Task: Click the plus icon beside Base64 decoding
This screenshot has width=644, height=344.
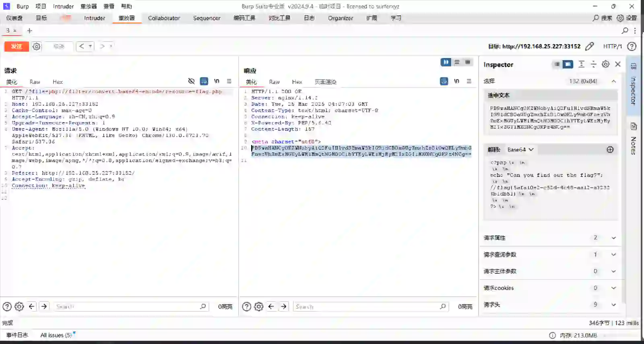Action: [610, 149]
